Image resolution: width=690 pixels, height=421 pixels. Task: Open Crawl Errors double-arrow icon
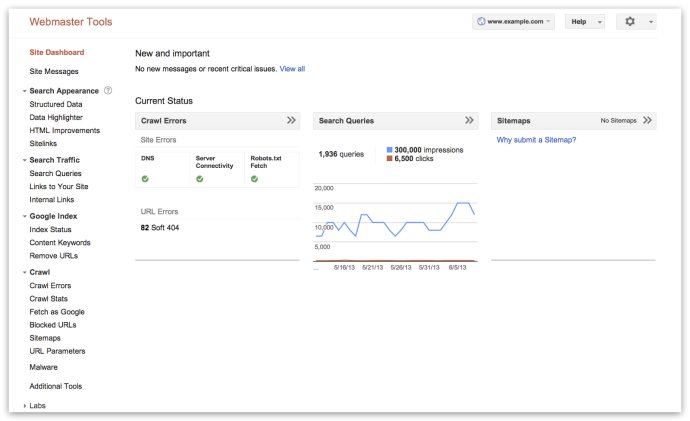[291, 120]
